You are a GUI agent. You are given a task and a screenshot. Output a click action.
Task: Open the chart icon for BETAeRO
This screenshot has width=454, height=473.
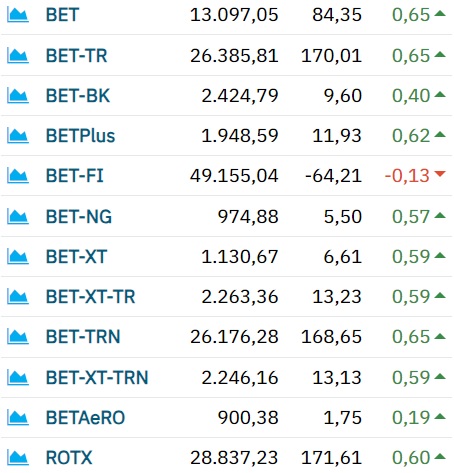[x=18, y=418]
